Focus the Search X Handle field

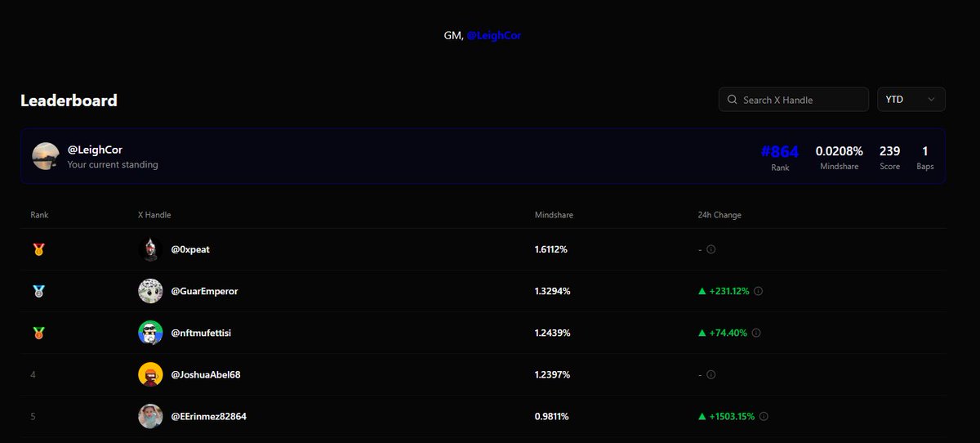tap(793, 100)
